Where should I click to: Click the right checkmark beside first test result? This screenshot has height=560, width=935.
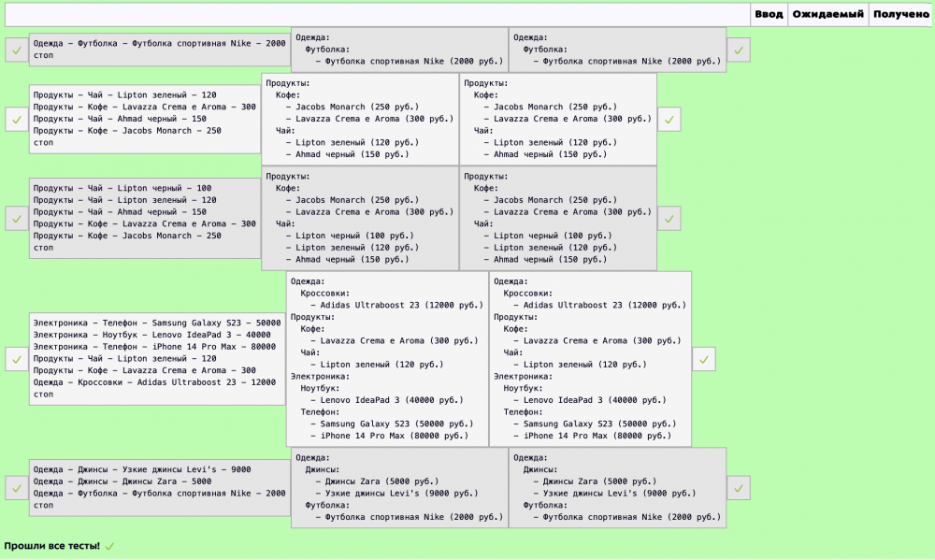click(x=739, y=50)
